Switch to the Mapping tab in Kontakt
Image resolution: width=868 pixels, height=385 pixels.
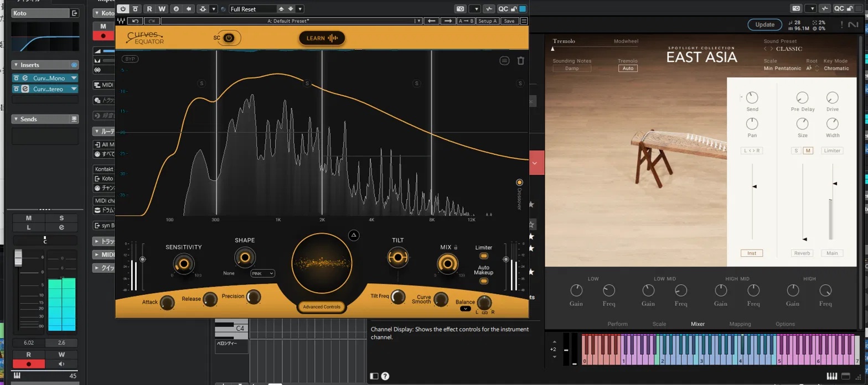pyautogui.click(x=740, y=324)
